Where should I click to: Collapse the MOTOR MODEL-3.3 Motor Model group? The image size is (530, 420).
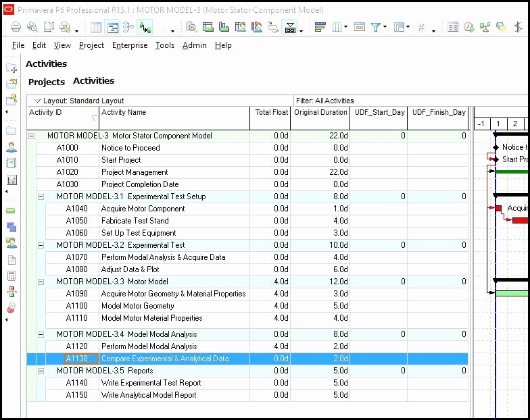tap(41, 282)
